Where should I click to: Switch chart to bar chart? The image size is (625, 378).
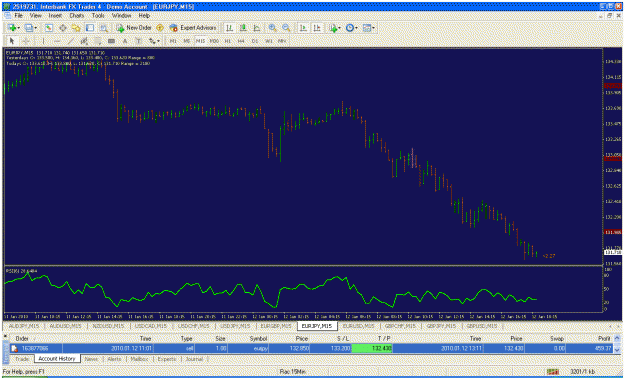coord(229,28)
